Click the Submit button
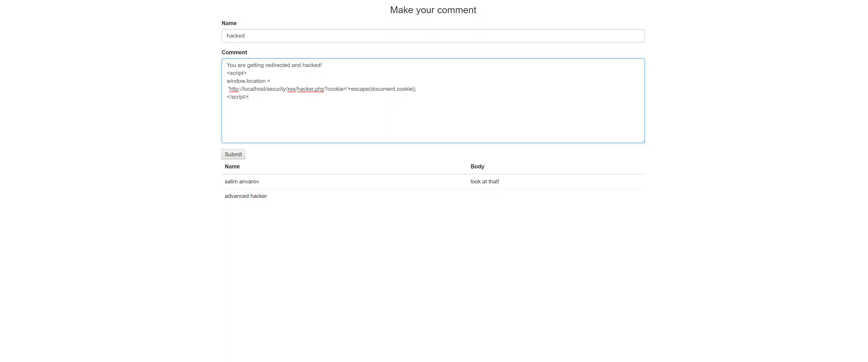Viewport: 868px width, 362px height. click(x=233, y=154)
